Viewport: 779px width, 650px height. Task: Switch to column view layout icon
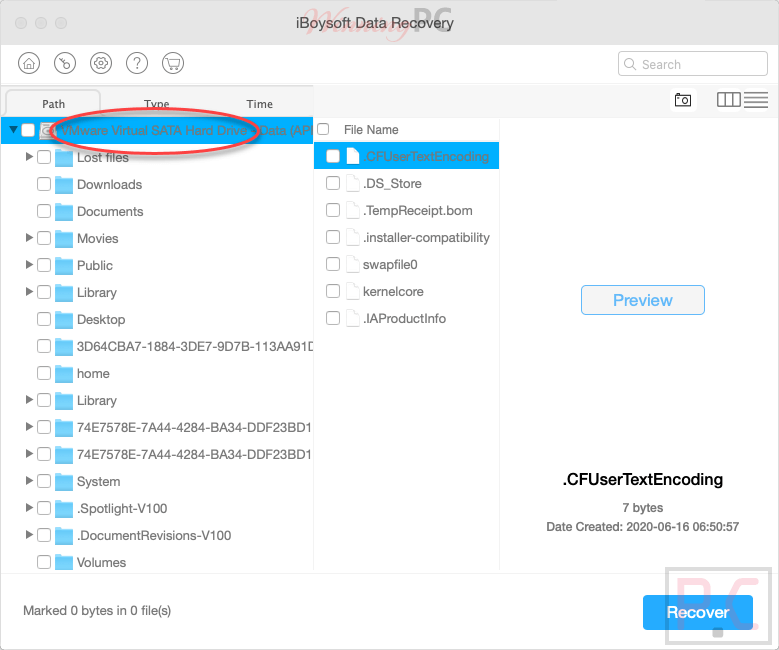click(x=728, y=99)
